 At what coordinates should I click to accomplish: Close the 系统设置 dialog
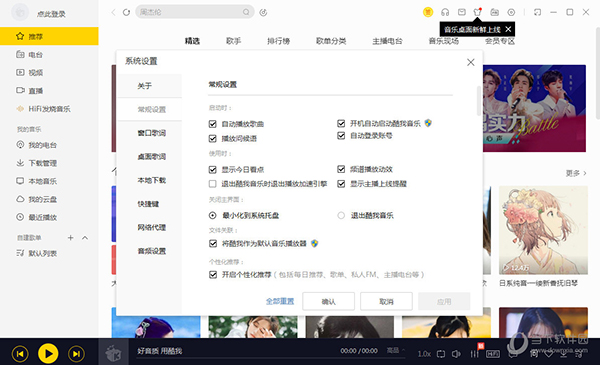471,62
